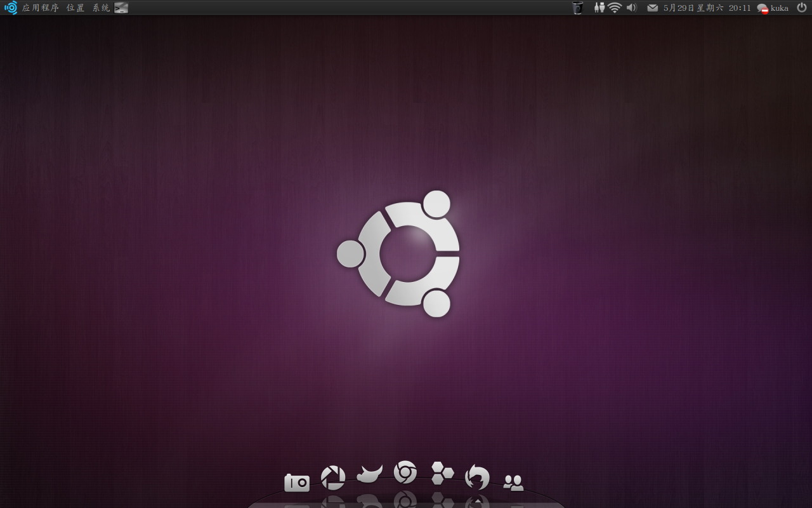Image resolution: width=812 pixels, height=508 pixels.
Task: Launch Chrome browser from the dock
Action: tap(405, 472)
